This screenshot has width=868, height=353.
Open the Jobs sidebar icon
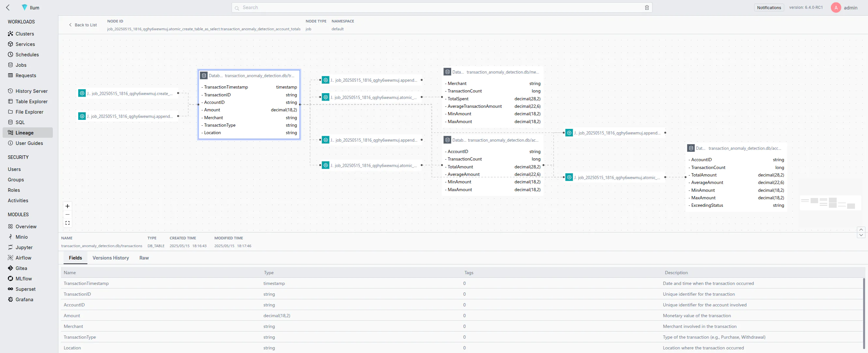coord(10,65)
